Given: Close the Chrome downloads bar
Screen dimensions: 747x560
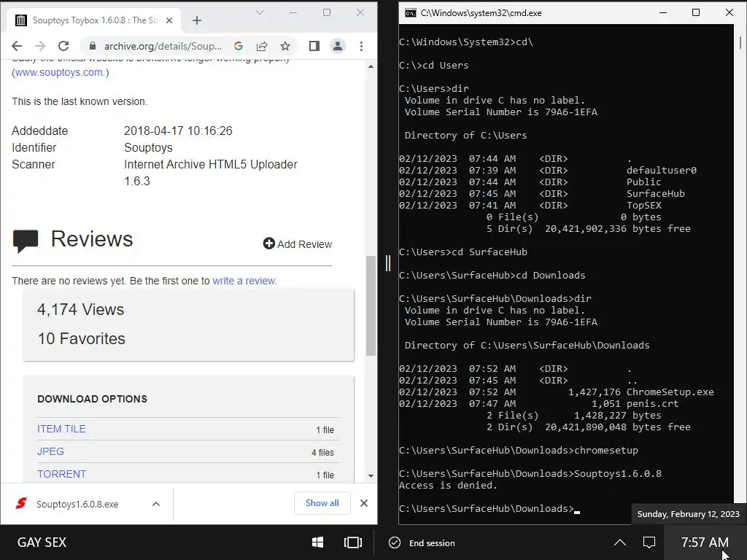Looking at the screenshot, I should point(364,503).
